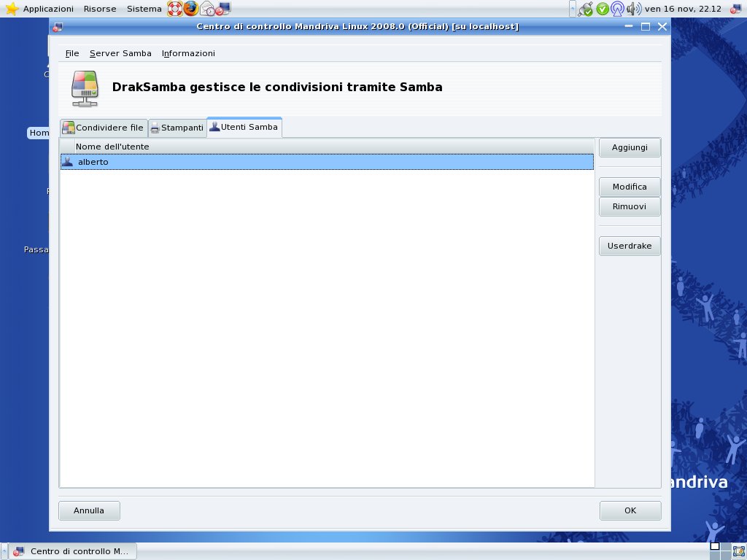The height and width of the screenshot is (560, 747).
Task: Click the workspace switcher square in bottom panel
Action: pos(715,547)
